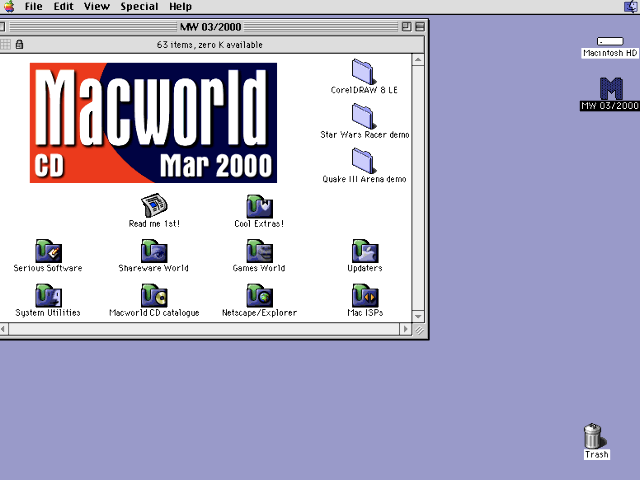Image resolution: width=640 pixels, height=480 pixels.
Task: Select the Cool Extras! folder icon
Action: coord(259,206)
